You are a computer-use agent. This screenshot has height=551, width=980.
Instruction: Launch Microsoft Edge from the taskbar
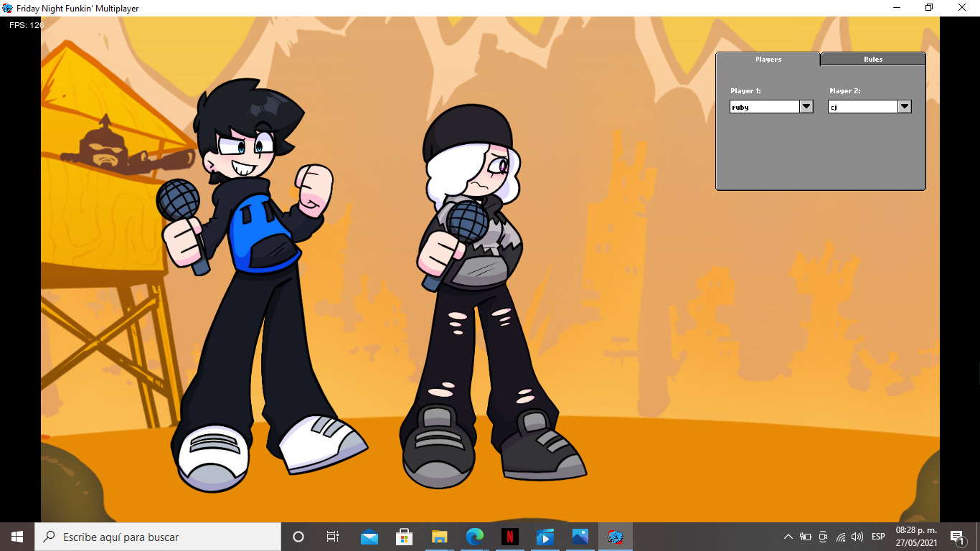(x=474, y=537)
